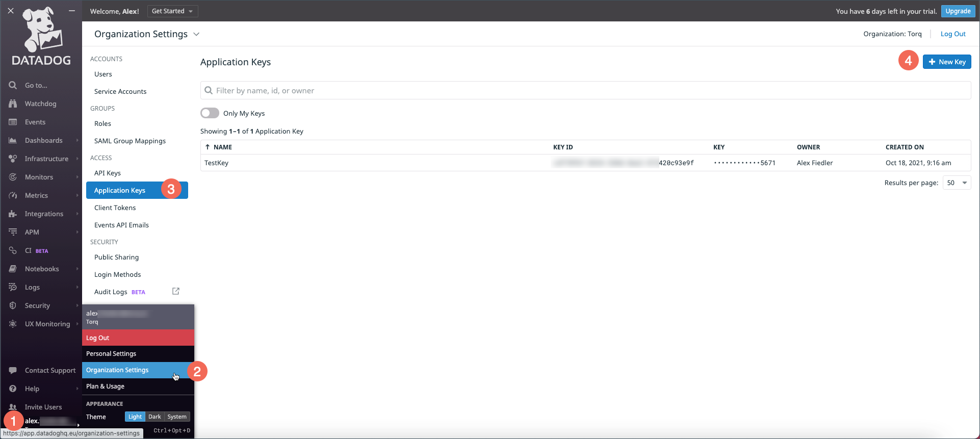Open results per page dropdown

pos(957,183)
